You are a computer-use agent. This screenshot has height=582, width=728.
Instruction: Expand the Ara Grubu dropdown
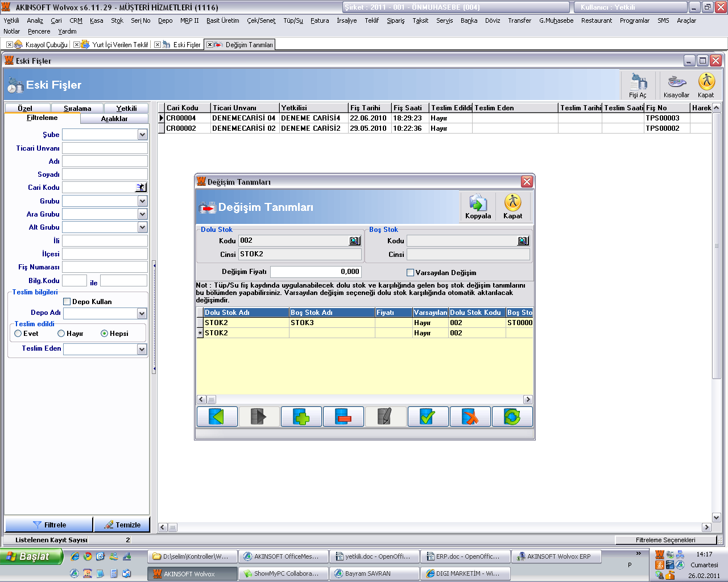coord(142,214)
